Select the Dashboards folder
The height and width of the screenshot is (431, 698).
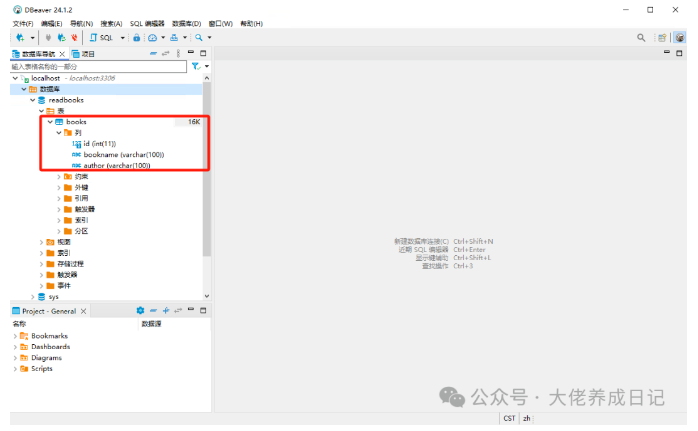(50, 347)
